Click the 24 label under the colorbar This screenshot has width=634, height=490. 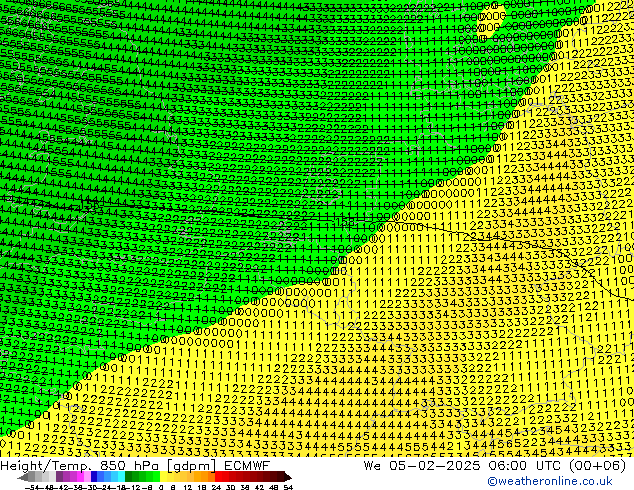(x=216, y=487)
